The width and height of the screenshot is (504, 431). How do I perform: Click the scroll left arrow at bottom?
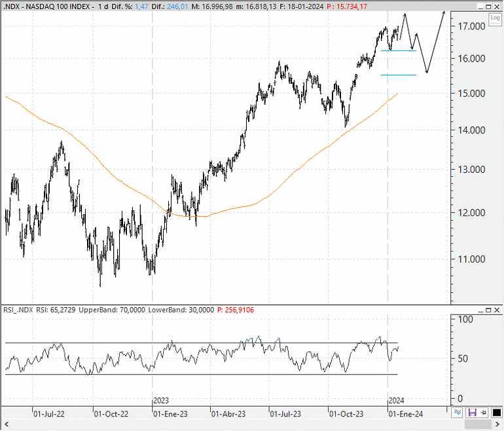coord(5,424)
